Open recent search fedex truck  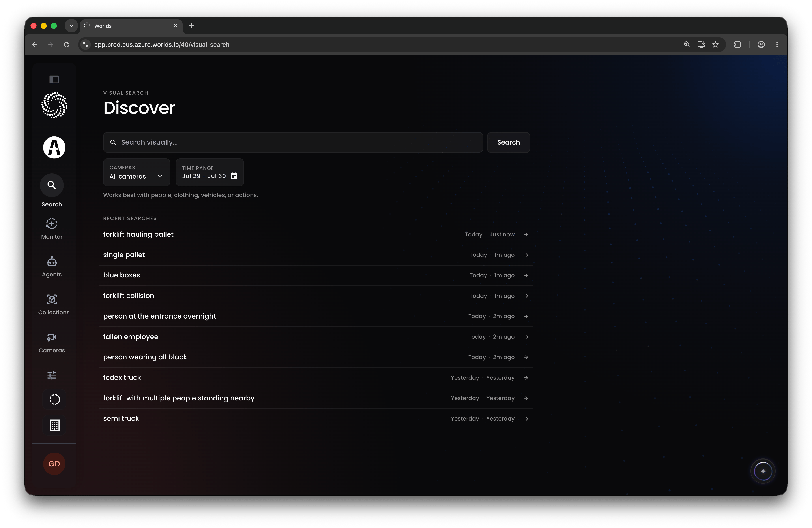(316, 378)
